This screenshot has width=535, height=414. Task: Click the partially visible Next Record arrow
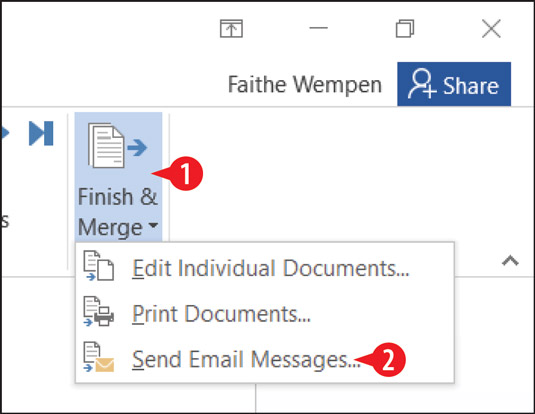click(5, 133)
